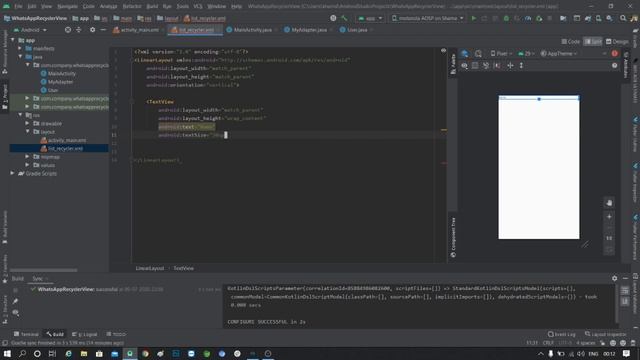Open the Pixel device preview dropdown
Screen dimensions: 640x360
pos(501,53)
